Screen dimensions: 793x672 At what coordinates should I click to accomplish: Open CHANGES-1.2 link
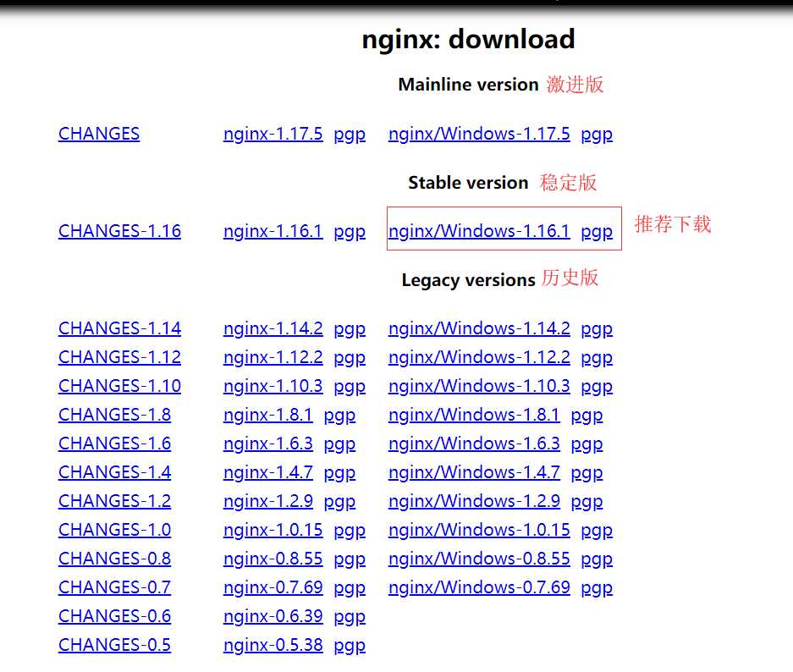click(114, 502)
